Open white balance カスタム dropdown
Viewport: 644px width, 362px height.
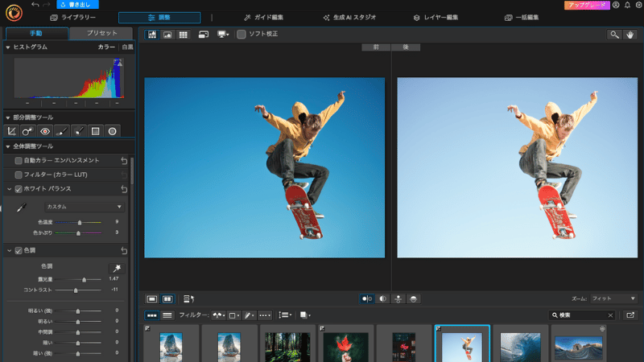coord(85,207)
